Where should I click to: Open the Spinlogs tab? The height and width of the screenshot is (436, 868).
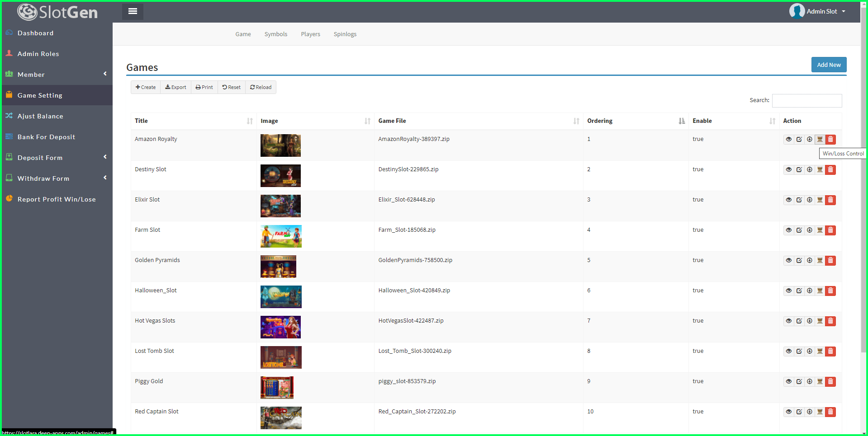345,34
